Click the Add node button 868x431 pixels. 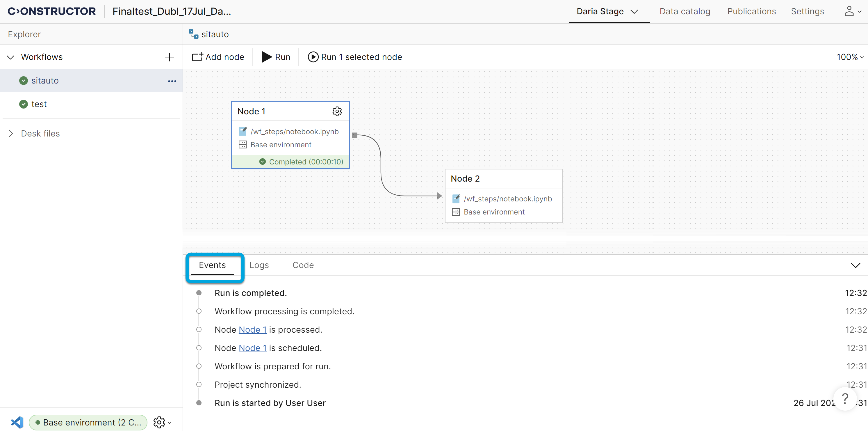coord(218,57)
